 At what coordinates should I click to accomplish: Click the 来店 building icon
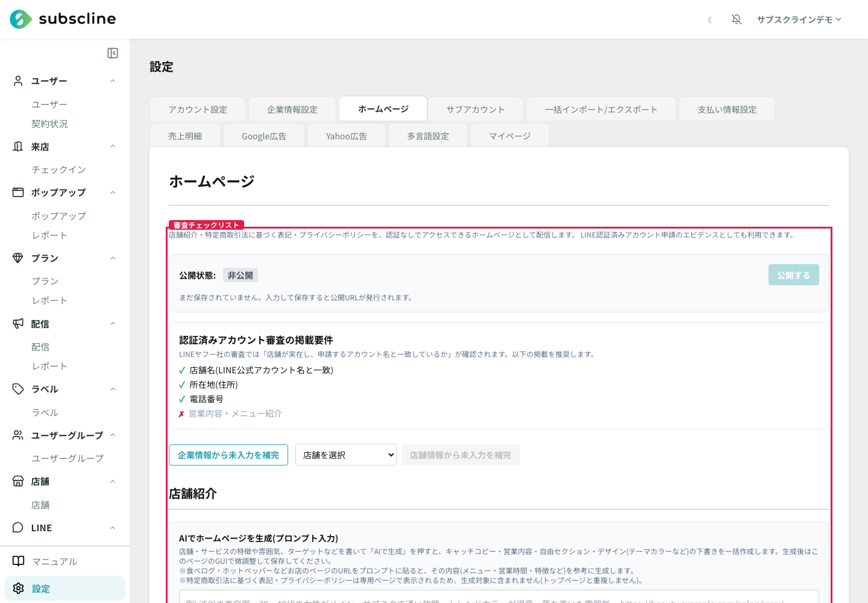(x=18, y=147)
